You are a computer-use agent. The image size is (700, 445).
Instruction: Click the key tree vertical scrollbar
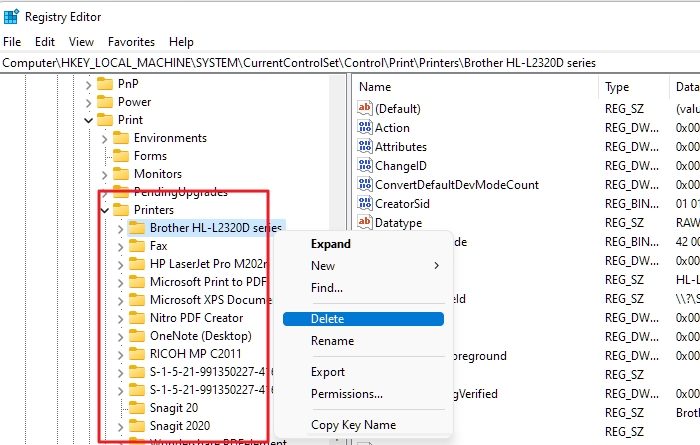pos(337,259)
